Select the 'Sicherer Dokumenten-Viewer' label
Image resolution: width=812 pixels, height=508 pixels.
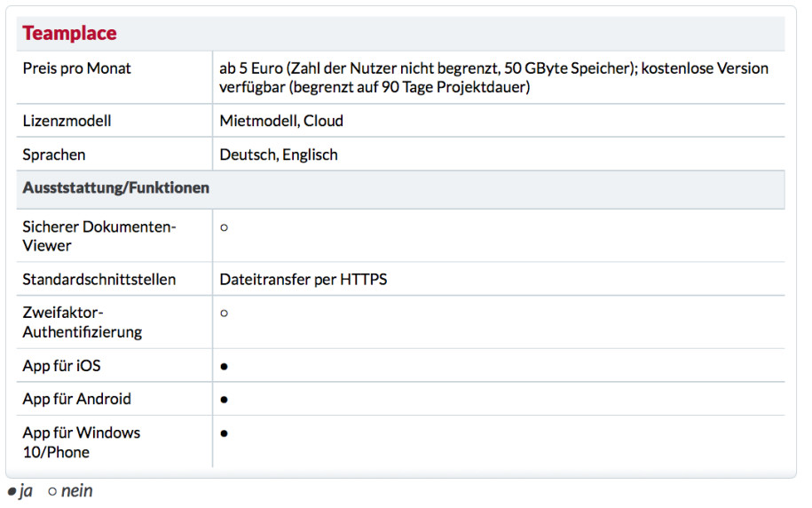(x=99, y=236)
